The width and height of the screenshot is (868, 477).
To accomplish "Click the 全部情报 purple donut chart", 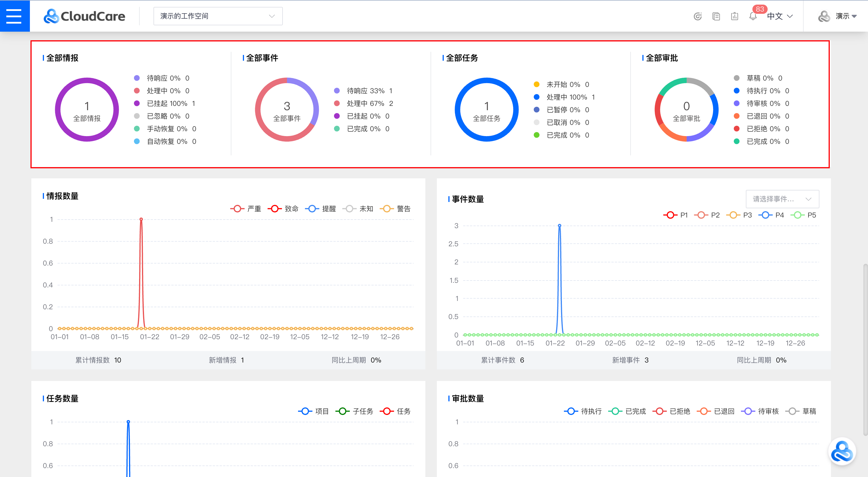I will 87,110.
